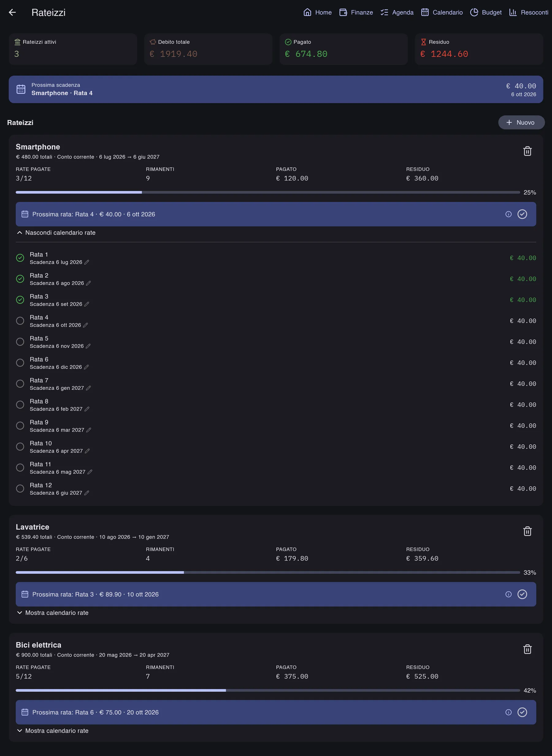Image resolution: width=552 pixels, height=756 pixels.
Task: Expand Mostra calendario rate under Lavatrice
Action: (52, 613)
